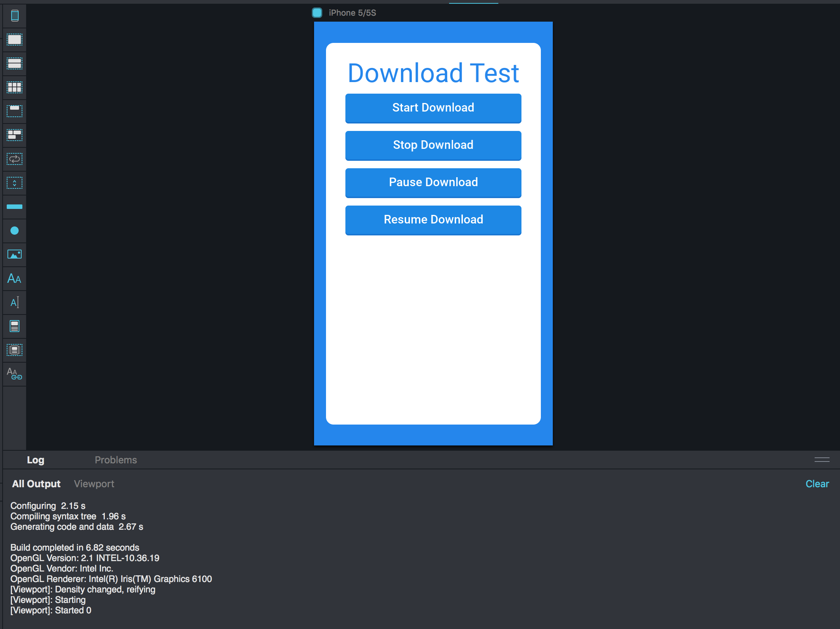The width and height of the screenshot is (840, 629).
Task: Select the WrapPanel tool icon
Action: click(15, 135)
